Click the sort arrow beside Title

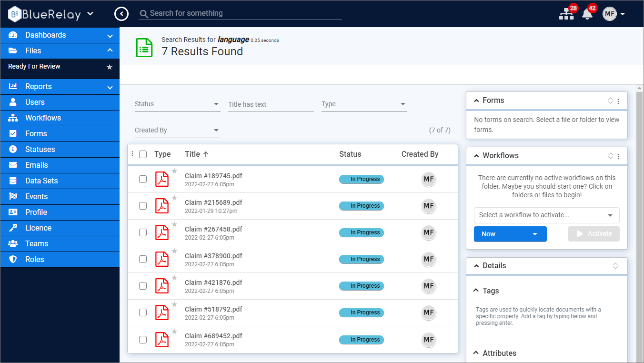tap(206, 154)
